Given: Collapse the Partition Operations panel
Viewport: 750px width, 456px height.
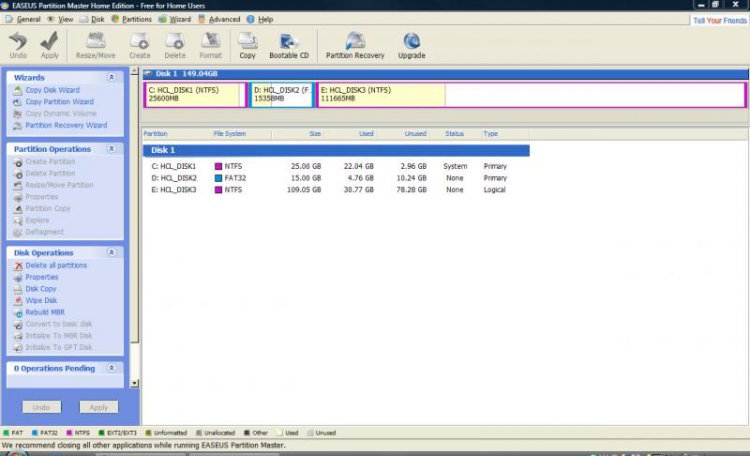Looking at the screenshot, I should pos(111,149).
